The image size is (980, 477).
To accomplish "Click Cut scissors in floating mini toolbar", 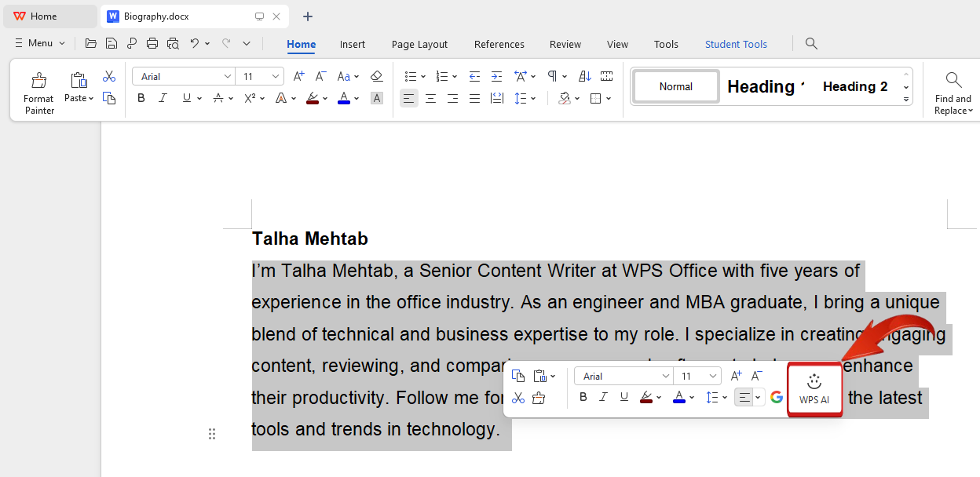I will (x=517, y=398).
